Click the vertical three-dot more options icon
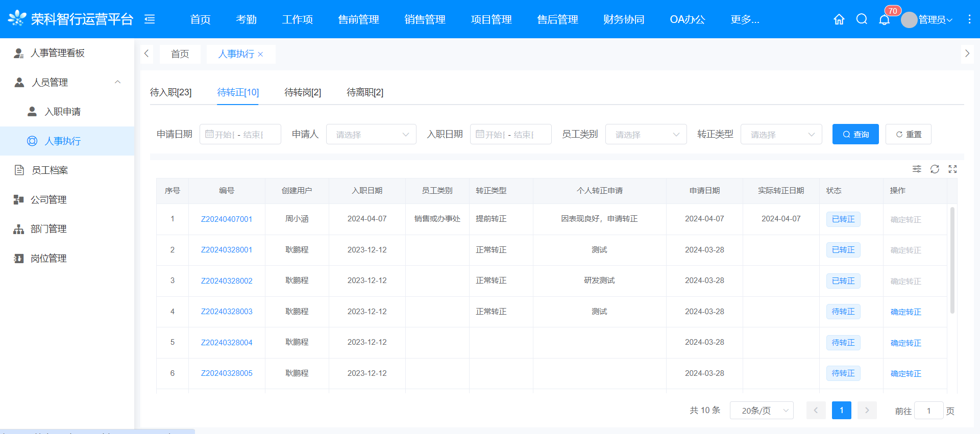The image size is (980, 434). click(x=969, y=19)
